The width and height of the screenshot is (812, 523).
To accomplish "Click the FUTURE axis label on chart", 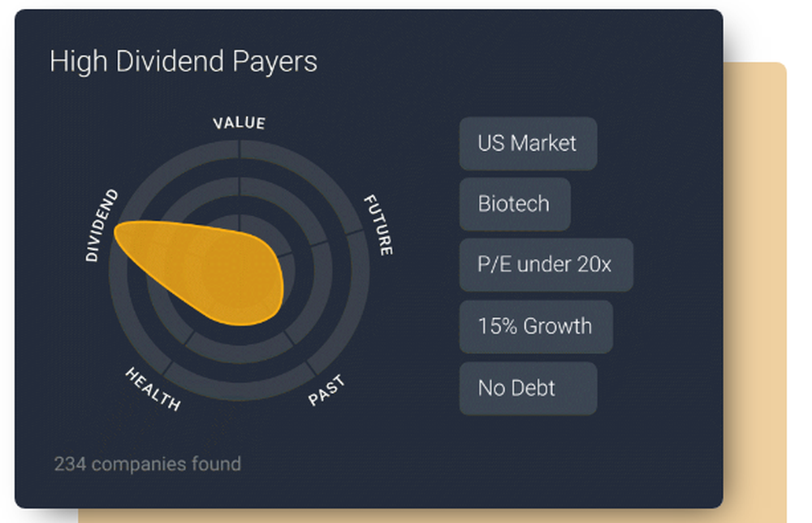I will [x=379, y=225].
